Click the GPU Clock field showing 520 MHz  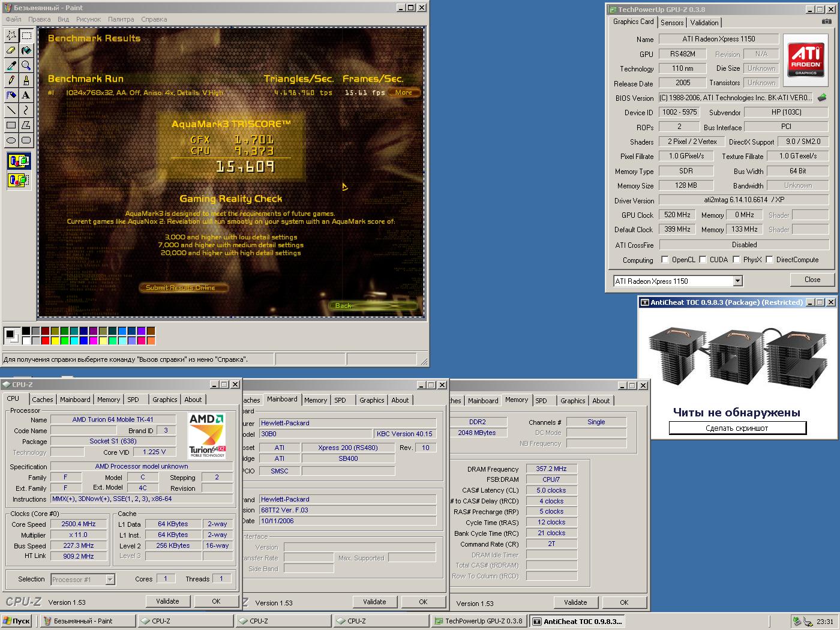(677, 215)
